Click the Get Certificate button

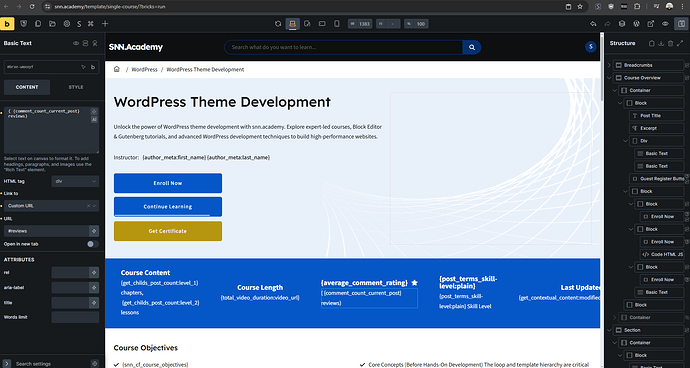[168, 231]
